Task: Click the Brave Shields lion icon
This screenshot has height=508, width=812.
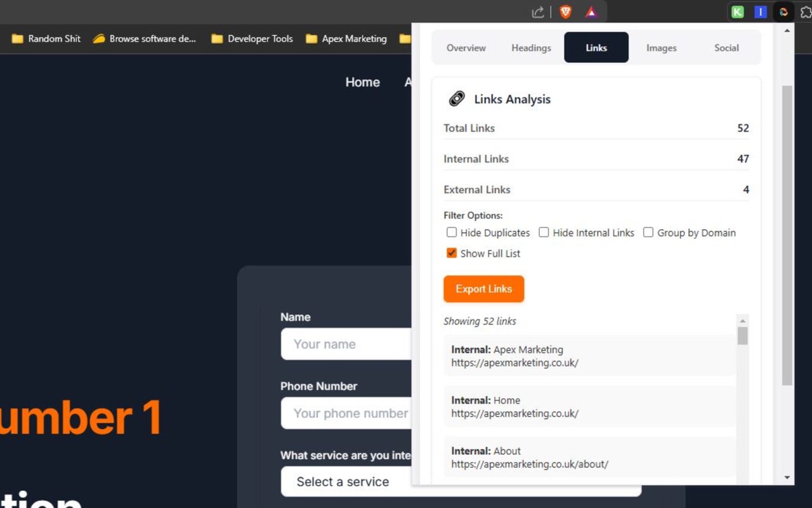Action: click(x=565, y=11)
